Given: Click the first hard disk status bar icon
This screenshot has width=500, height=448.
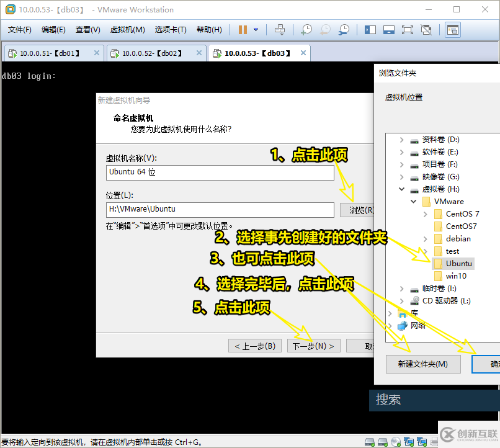Looking at the screenshot, I should [370, 442].
